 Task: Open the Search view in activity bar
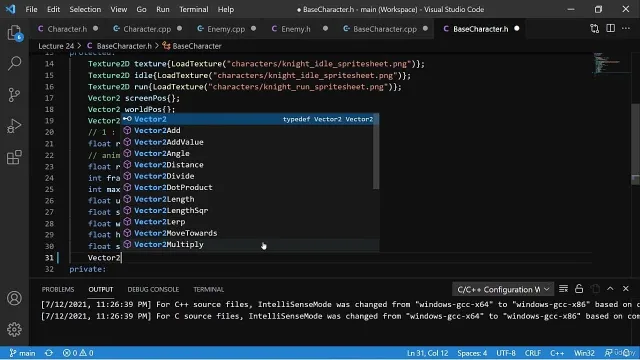point(14,63)
